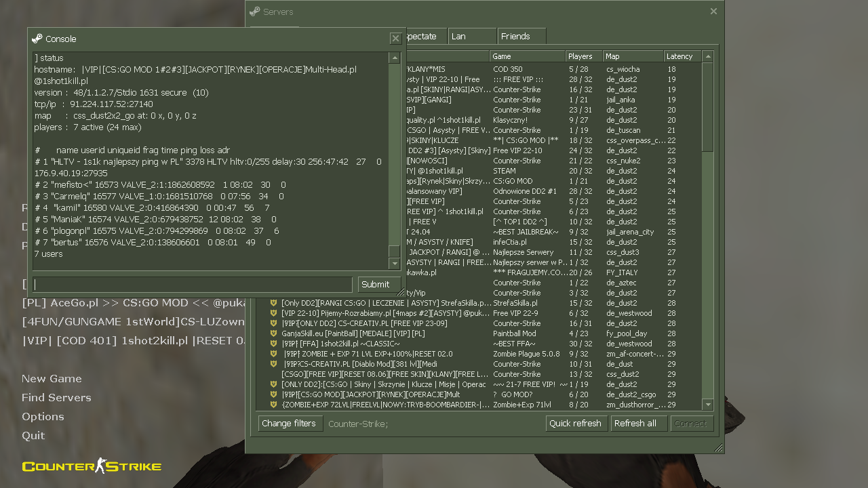This screenshot has width=868, height=488.
Task: Sort servers by the Players column header
Action: point(583,56)
